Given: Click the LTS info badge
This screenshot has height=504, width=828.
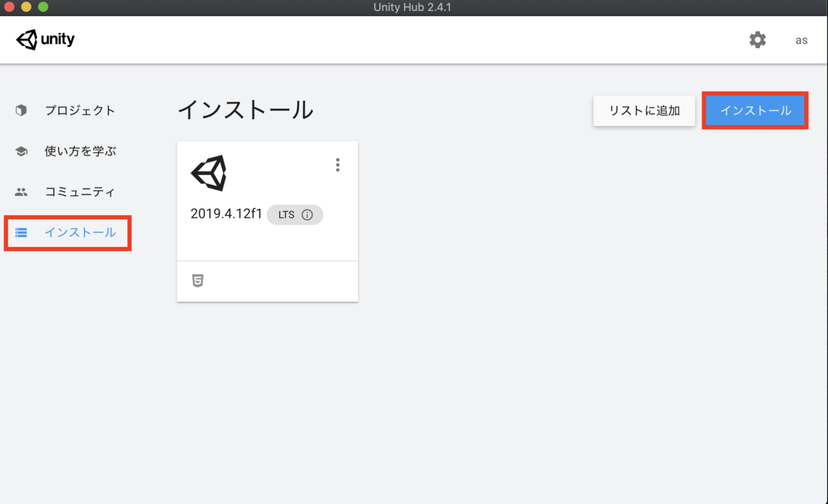Looking at the screenshot, I should pyautogui.click(x=295, y=214).
